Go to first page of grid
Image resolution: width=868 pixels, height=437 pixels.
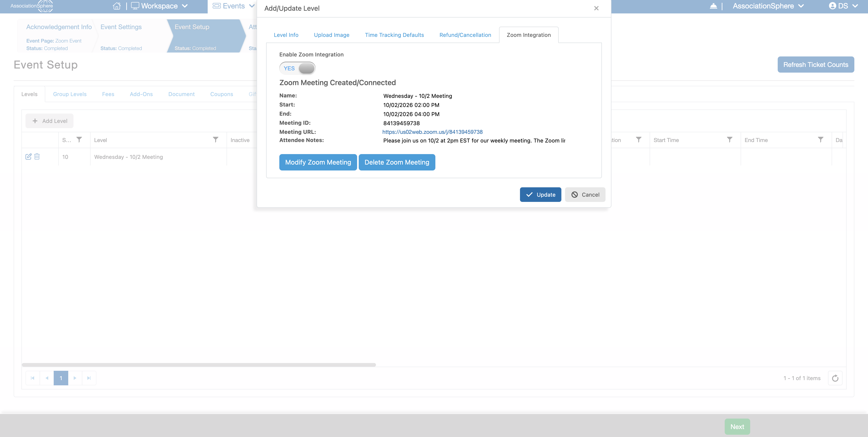(x=33, y=378)
